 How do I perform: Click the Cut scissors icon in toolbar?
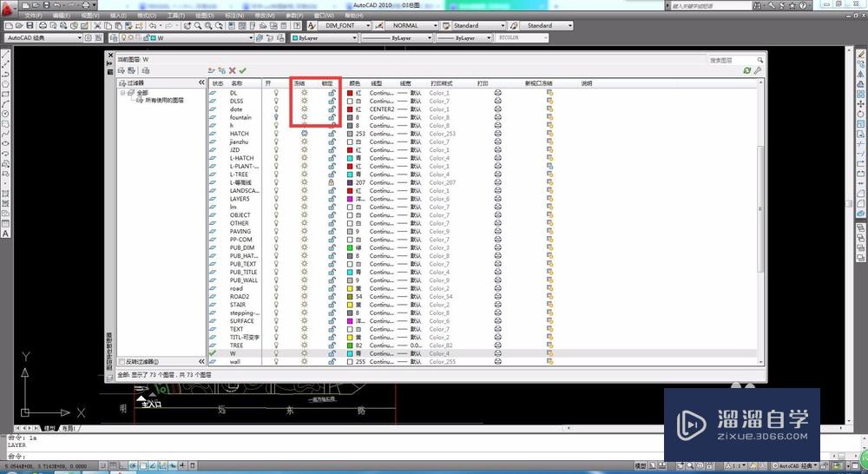tap(97, 25)
